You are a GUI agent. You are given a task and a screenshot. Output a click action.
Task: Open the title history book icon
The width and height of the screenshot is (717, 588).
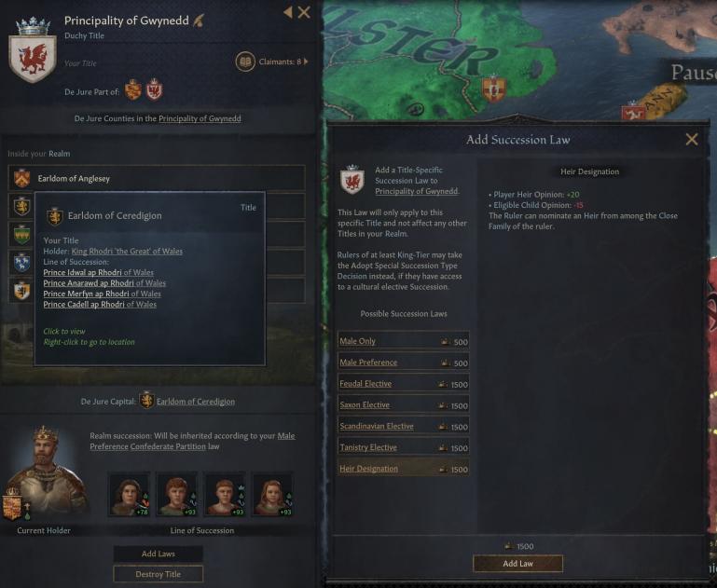(x=245, y=62)
